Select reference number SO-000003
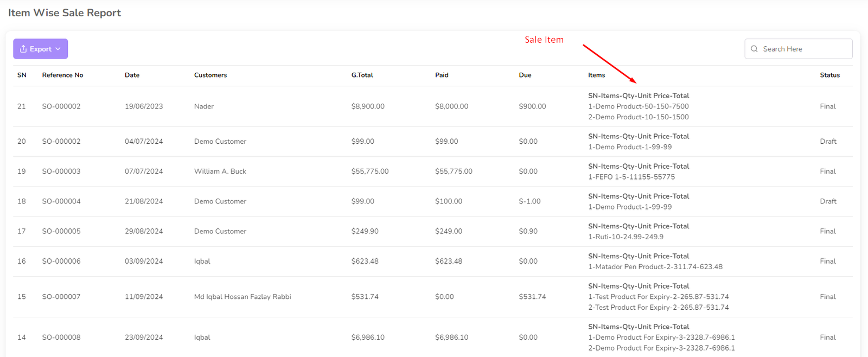This screenshot has height=357, width=868. coord(61,171)
